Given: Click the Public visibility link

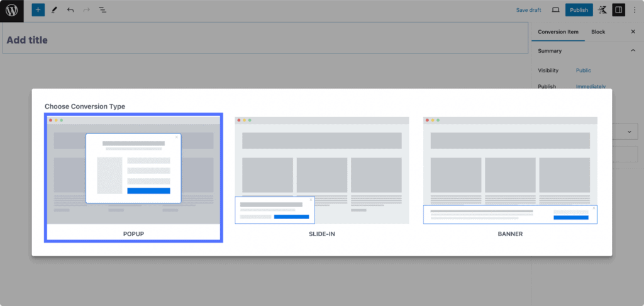Looking at the screenshot, I should coord(583,71).
